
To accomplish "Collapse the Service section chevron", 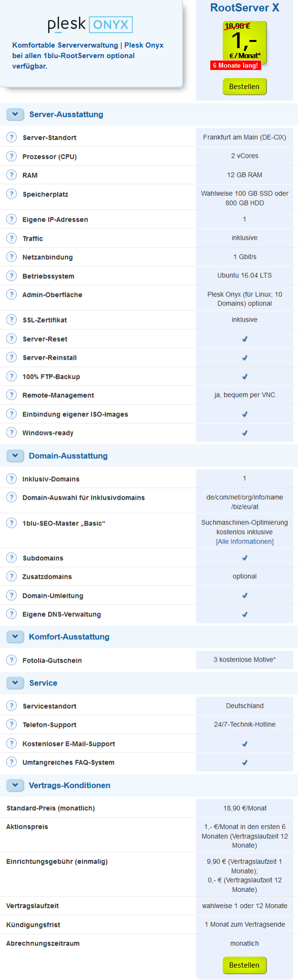I will point(15,683).
